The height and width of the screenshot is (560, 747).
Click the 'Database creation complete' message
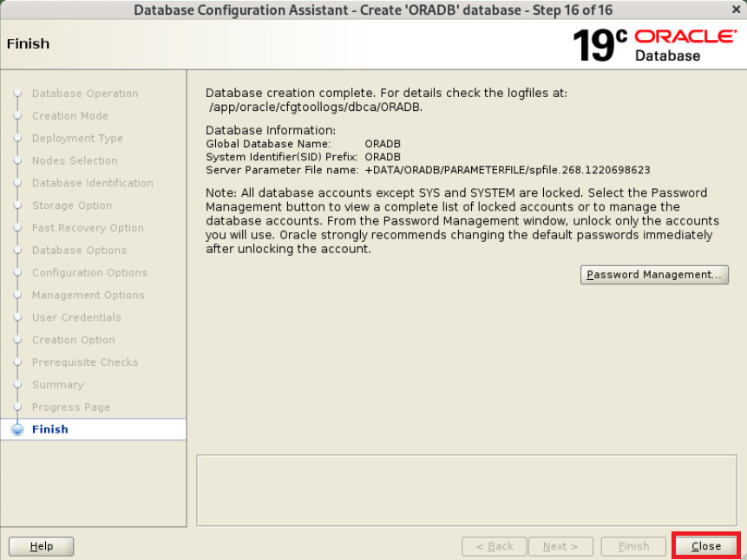[x=386, y=93]
